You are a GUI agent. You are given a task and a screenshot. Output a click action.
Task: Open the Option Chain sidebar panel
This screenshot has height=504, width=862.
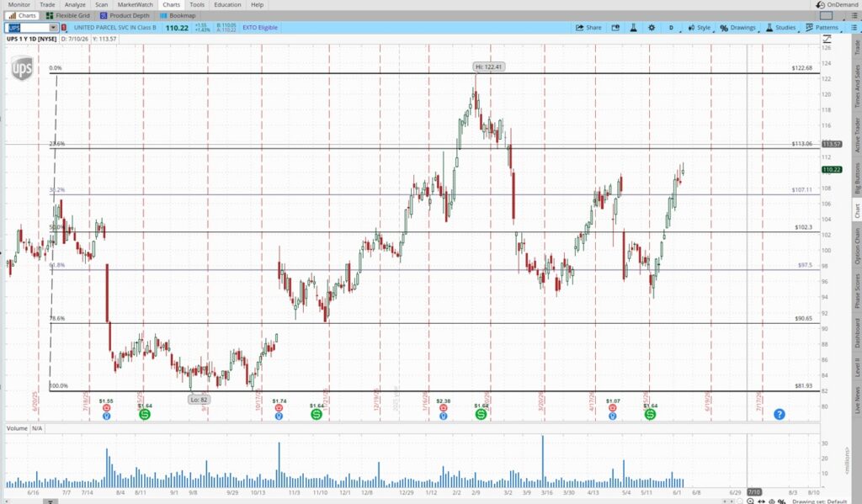[857, 247]
